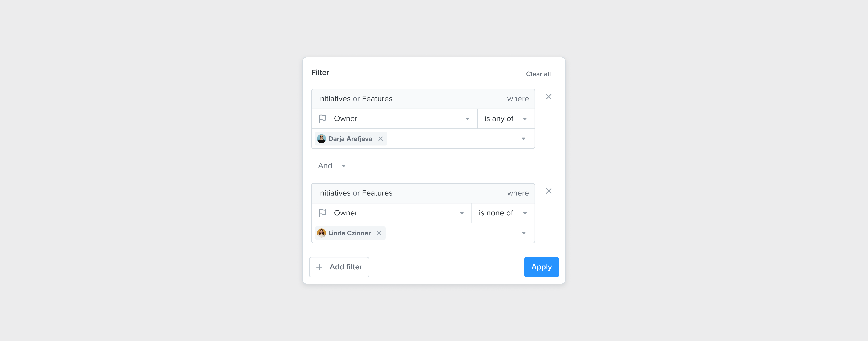
Task: Click the plus icon in Add filter
Action: (x=319, y=267)
